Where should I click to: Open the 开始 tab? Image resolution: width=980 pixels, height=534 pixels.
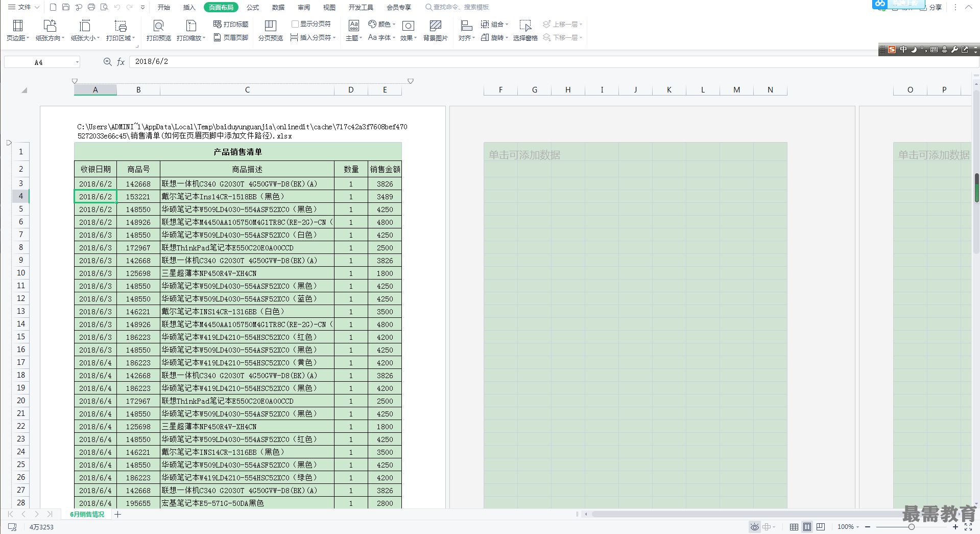pyautogui.click(x=163, y=7)
